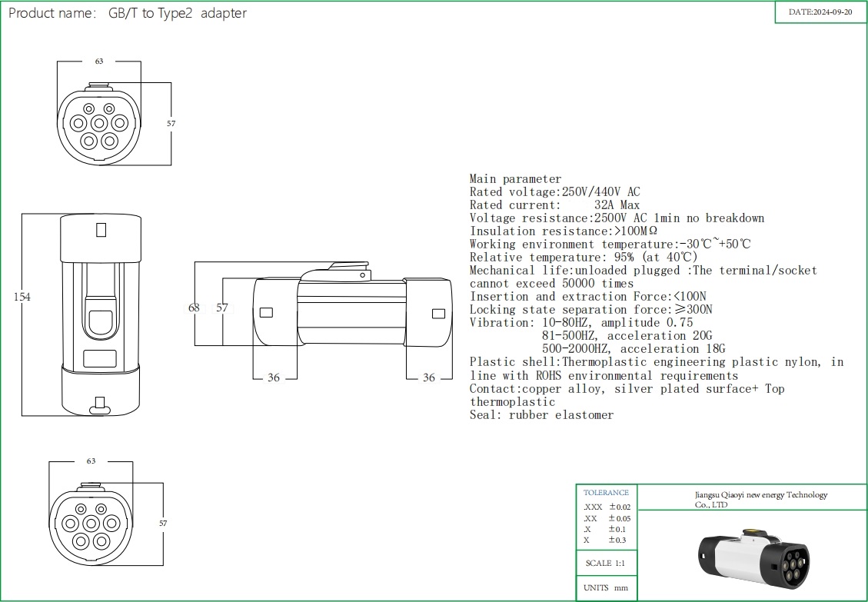This screenshot has width=868, height=602.
Task: Select the DATE:2024-09-20 box
Action: pyautogui.click(x=820, y=12)
